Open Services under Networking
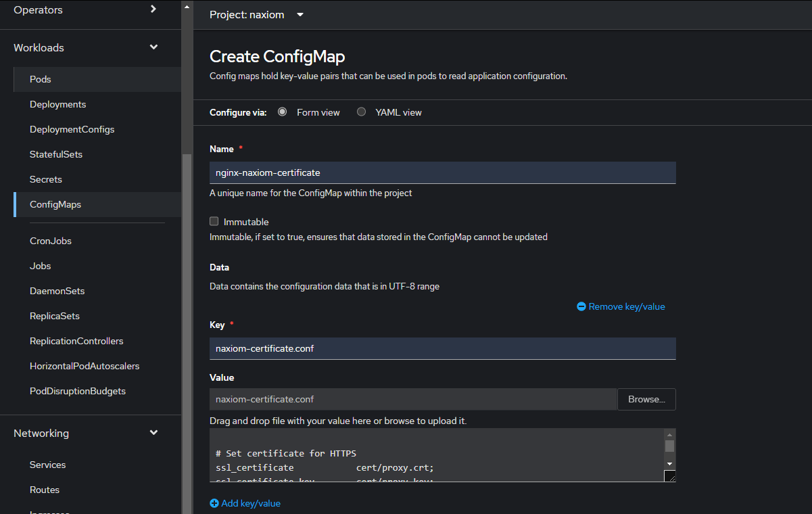The image size is (812, 514). pos(97,465)
